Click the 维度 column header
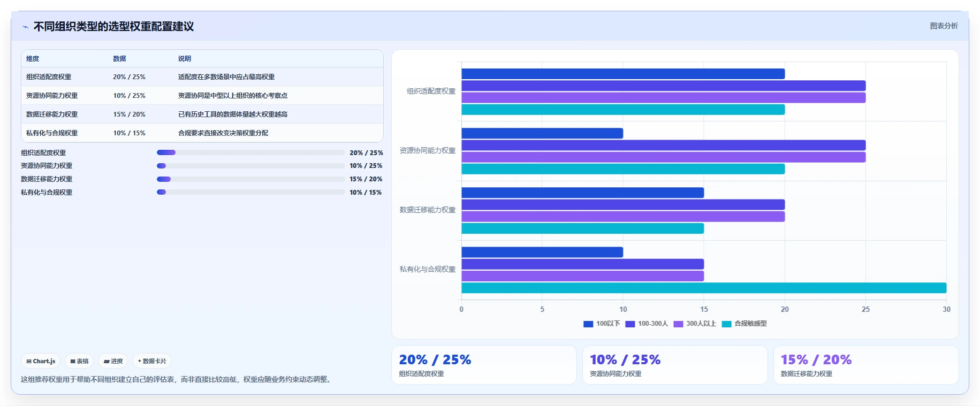Image resolution: width=980 pixels, height=406 pixels. coord(33,59)
